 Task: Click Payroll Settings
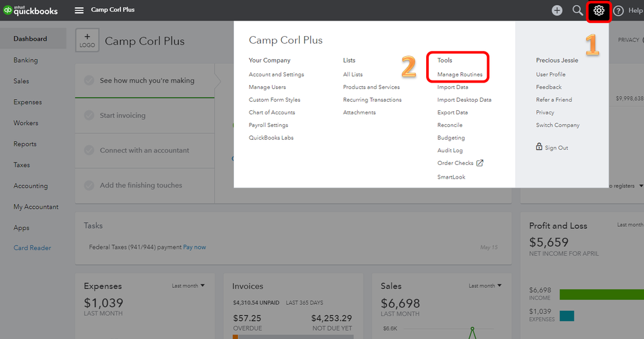coord(268,125)
